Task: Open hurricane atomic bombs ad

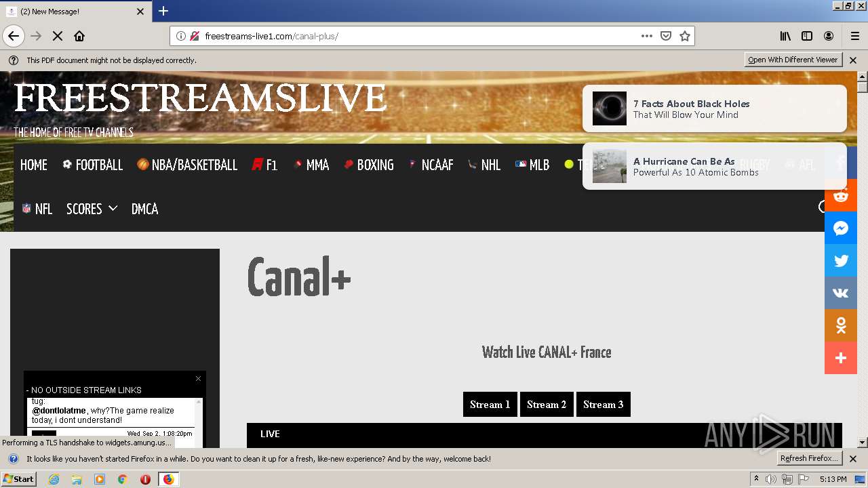Action: click(714, 166)
